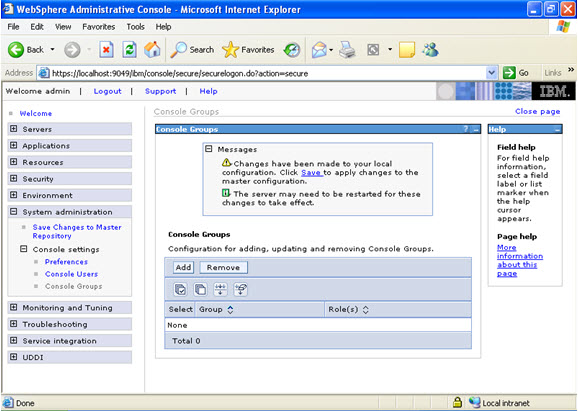Click the Stop loading icon

click(x=106, y=49)
